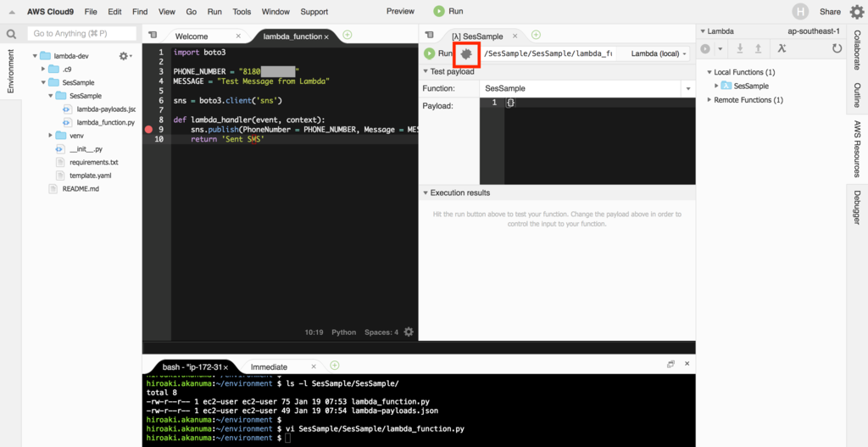This screenshot has height=447, width=868.
Task: Click the download import arrow icon in Lambda panel
Action: [739, 48]
